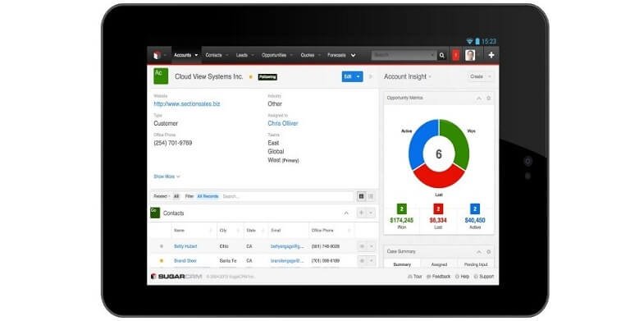Screen dimensions: 644x321
Task: Click the green Won donut chart segment
Action: (459, 142)
